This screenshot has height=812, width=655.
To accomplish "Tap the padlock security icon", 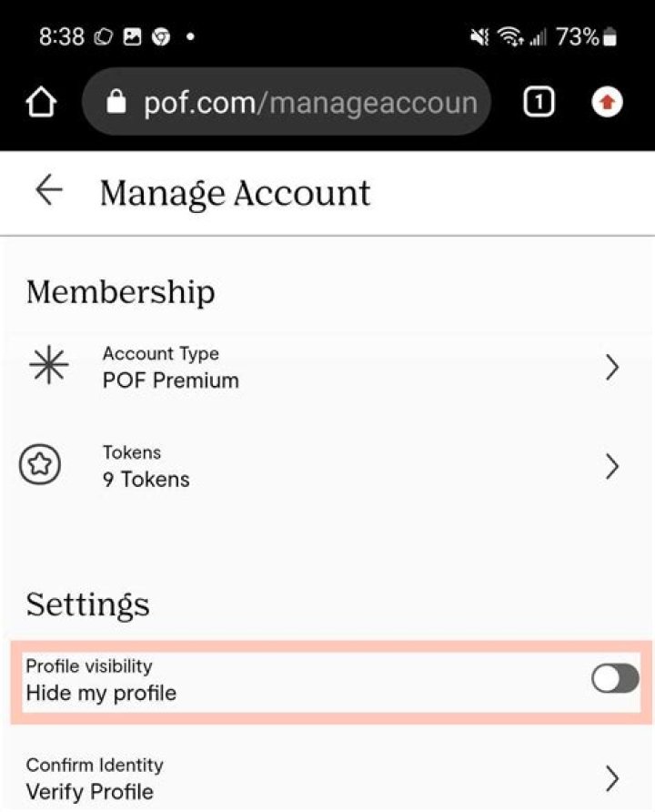I will pos(116,103).
